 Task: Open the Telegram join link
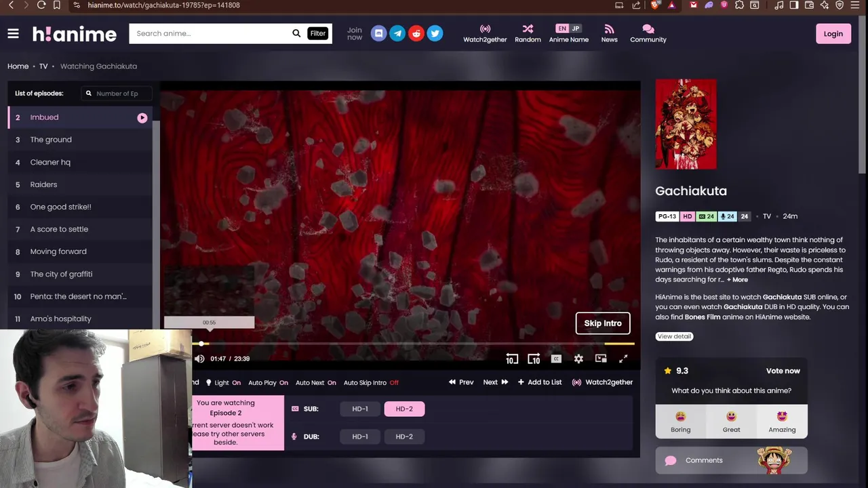397,33
